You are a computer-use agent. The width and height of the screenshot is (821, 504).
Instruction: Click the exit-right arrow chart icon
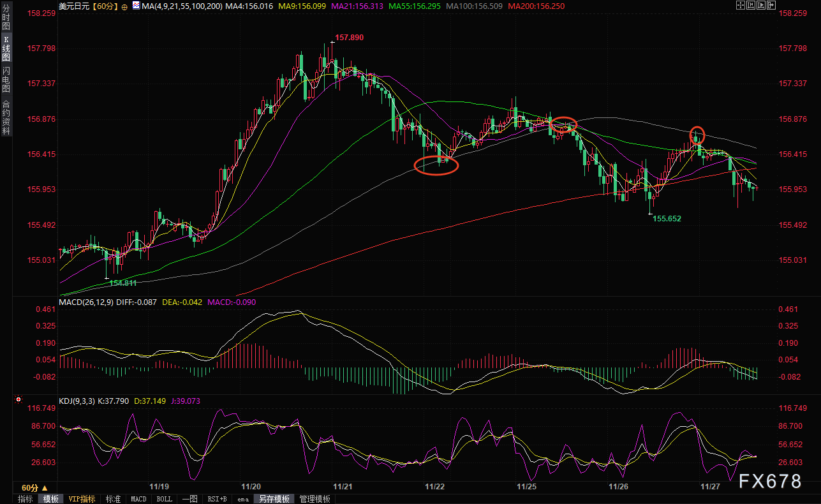click(771, 5)
